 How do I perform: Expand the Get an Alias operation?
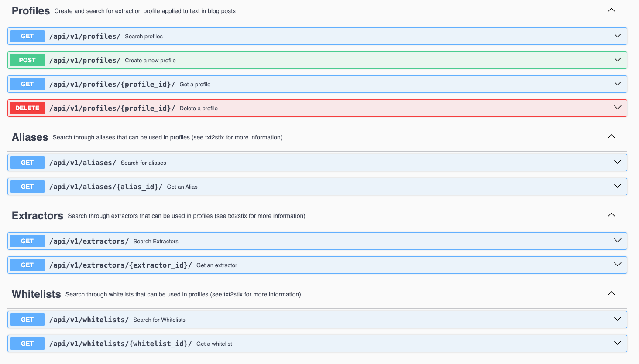click(617, 186)
